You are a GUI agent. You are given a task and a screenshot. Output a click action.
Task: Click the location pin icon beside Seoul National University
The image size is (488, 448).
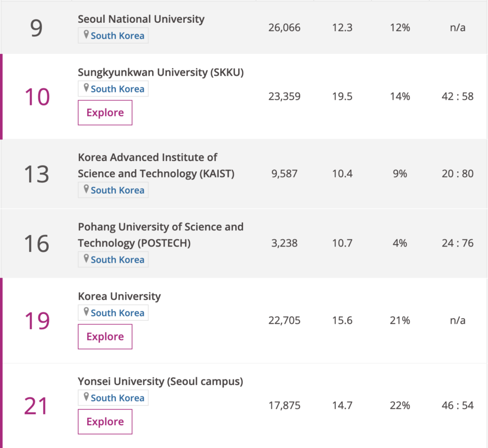tap(87, 35)
